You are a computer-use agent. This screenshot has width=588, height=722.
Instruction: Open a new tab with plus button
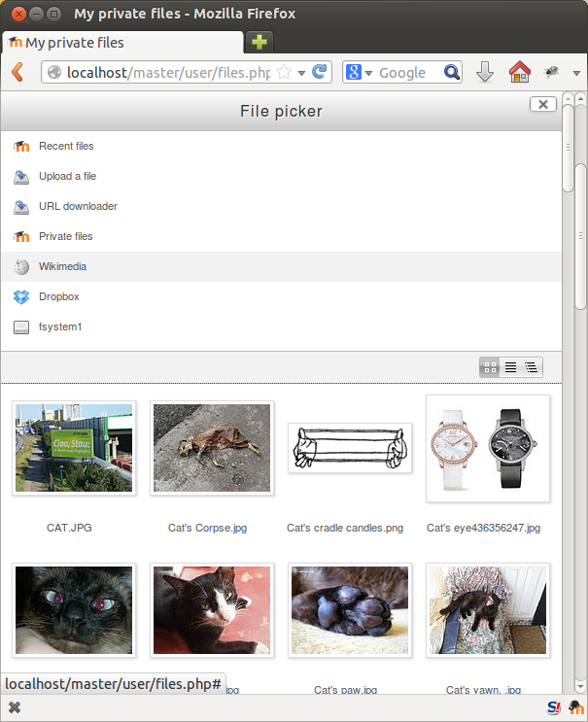click(x=259, y=42)
